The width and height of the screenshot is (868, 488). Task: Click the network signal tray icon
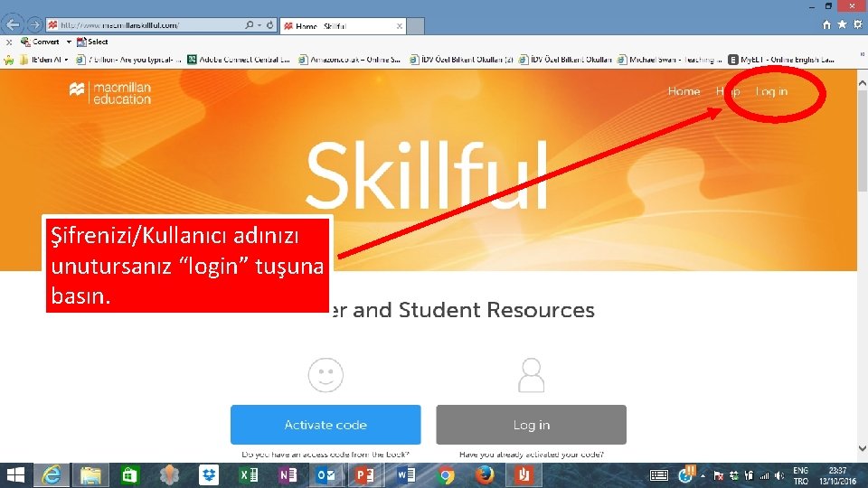[x=765, y=476]
